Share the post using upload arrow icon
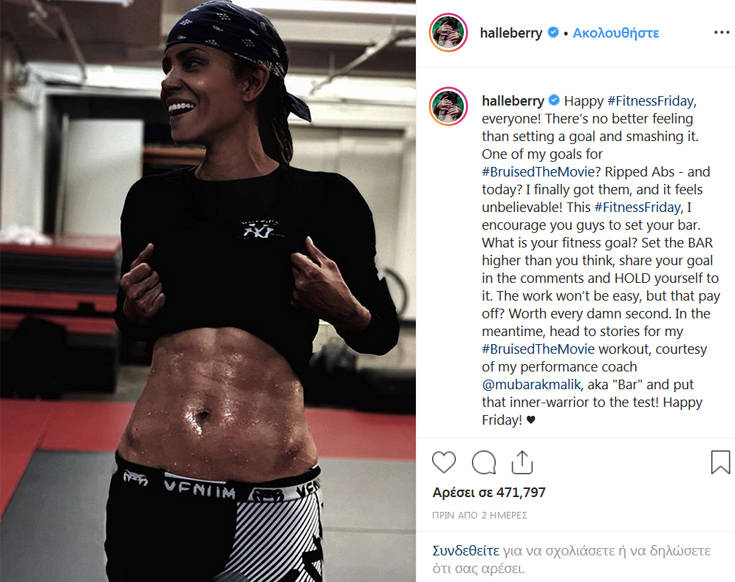The image size is (735, 582). tap(522, 463)
